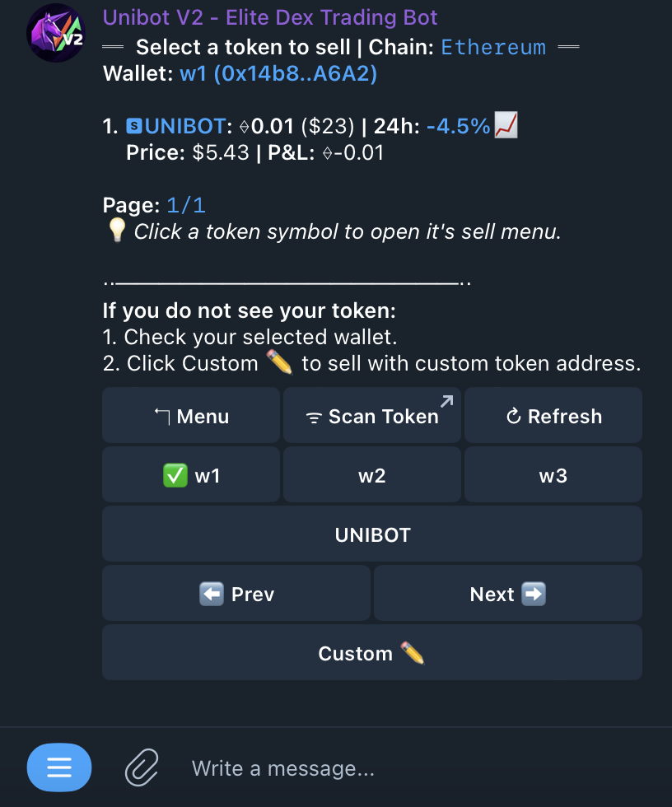Go to Next page of tokens
This screenshot has width=672, height=807.
click(508, 593)
